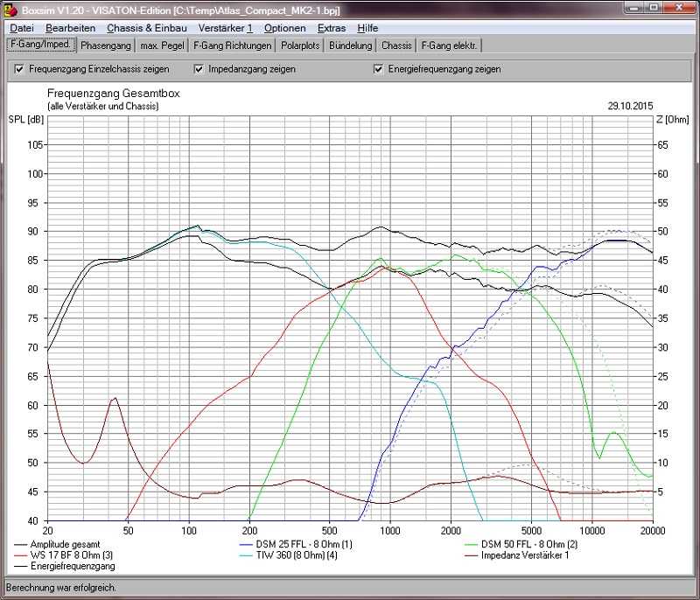The height and width of the screenshot is (600, 700).
Task: Click the WS 17 BF 8 Ohm (3) legend entry
Action: 63,555
